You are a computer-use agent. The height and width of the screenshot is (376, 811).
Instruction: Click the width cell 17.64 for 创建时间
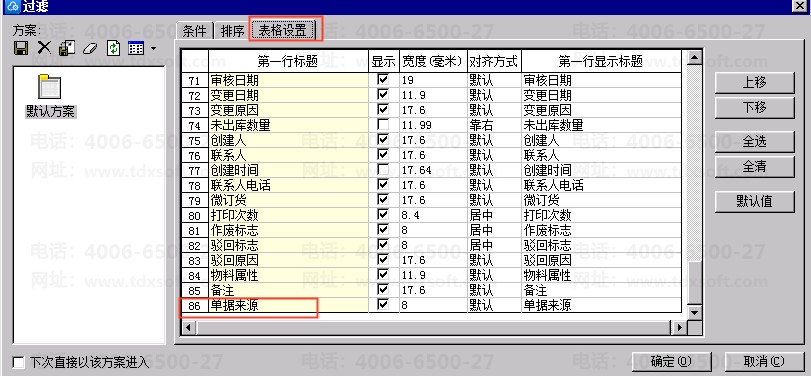point(433,170)
